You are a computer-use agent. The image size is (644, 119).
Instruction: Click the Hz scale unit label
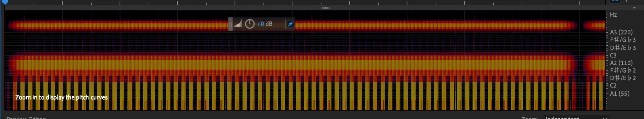point(613,14)
